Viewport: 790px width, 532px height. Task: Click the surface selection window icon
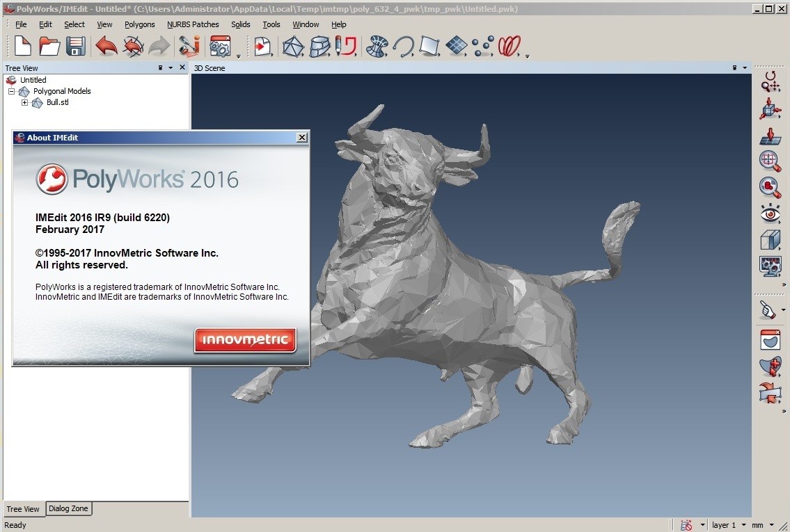tap(770, 339)
